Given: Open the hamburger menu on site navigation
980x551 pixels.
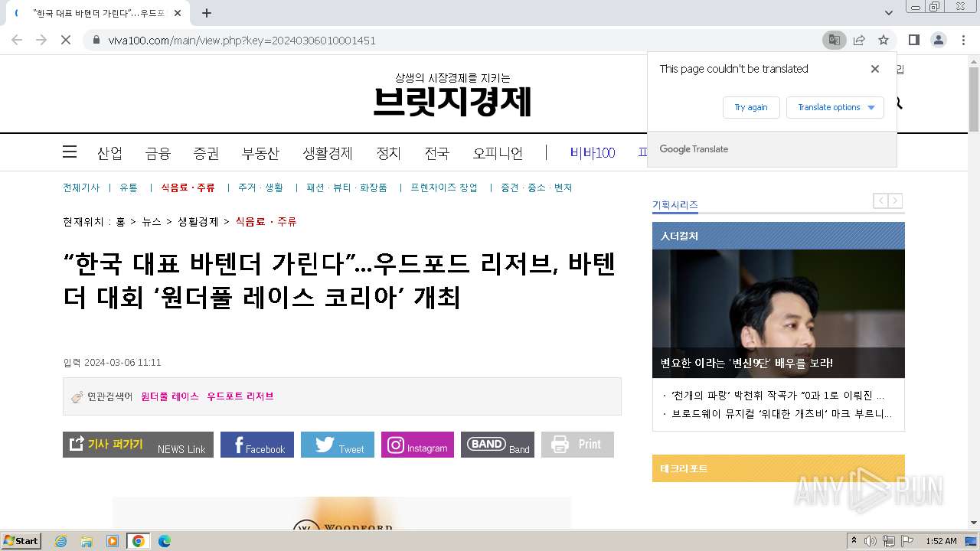Looking at the screenshot, I should [70, 152].
